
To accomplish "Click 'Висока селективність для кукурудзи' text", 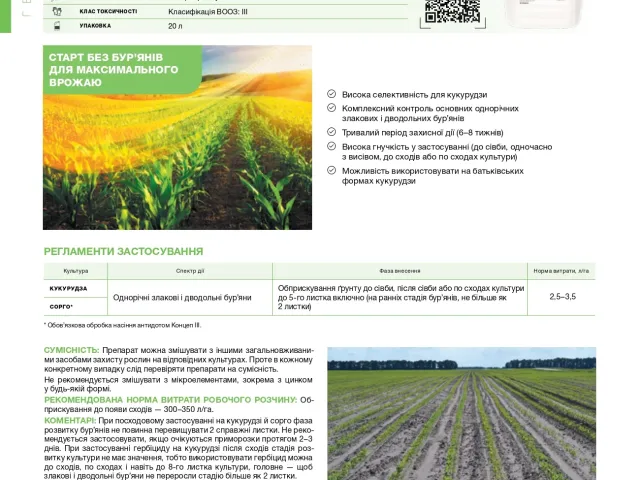I will pyautogui.click(x=414, y=95).
